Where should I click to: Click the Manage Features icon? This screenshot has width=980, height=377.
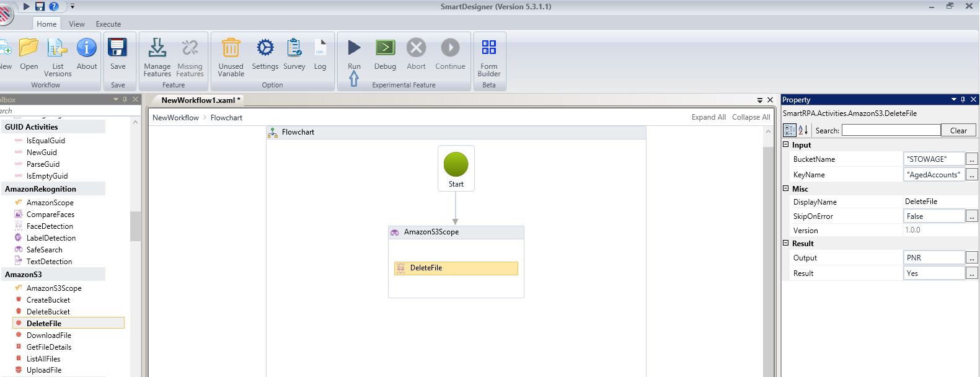coord(157,48)
